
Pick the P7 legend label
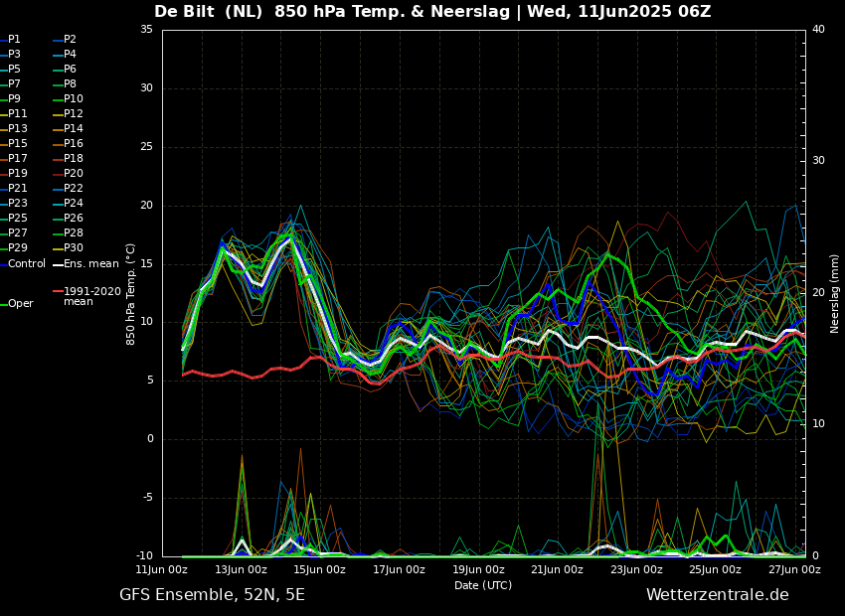[14, 84]
